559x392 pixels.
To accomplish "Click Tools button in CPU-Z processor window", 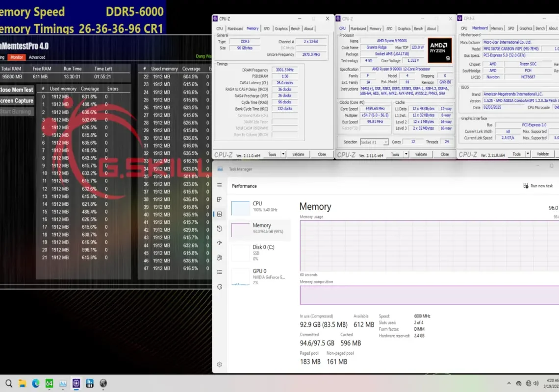I will pos(395,154).
